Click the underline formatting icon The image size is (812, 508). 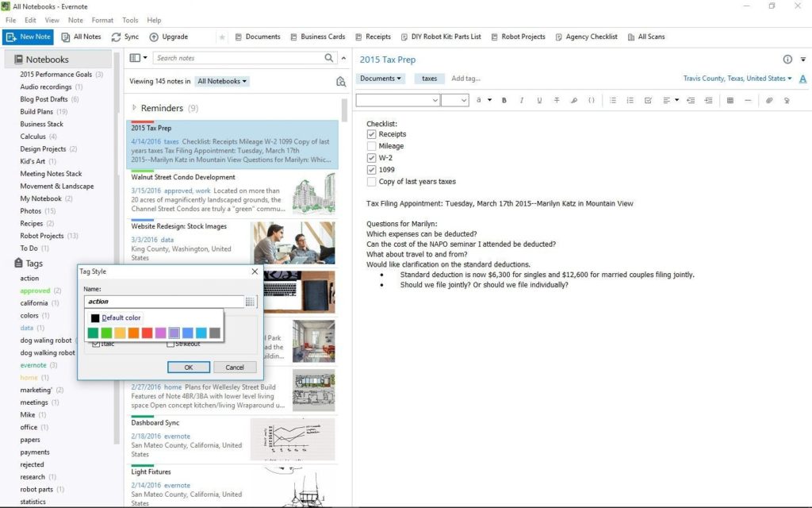click(x=539, y=100)
